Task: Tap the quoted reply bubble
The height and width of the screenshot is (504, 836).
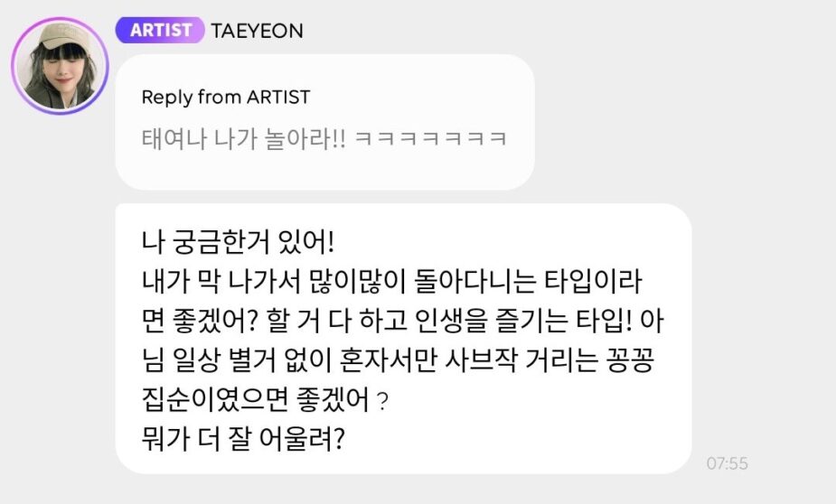Action: (324, 122)
